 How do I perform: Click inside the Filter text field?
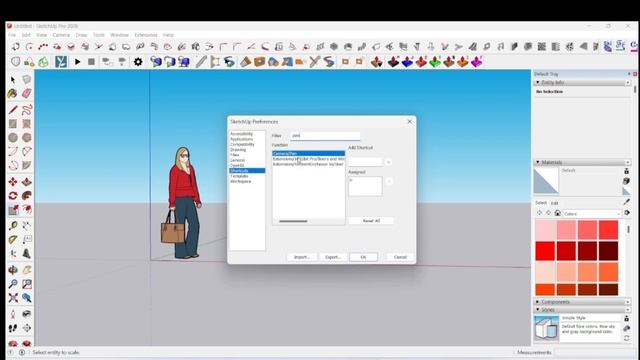pyautogui.click(x=325, y=136)
